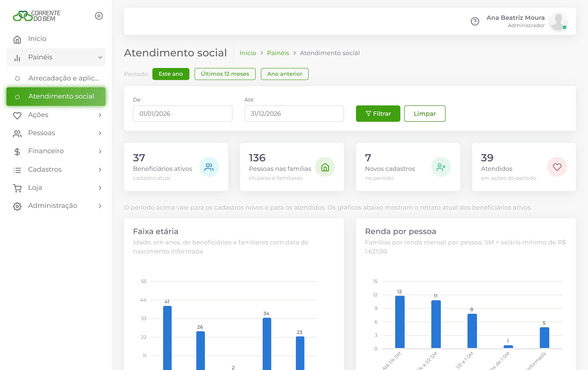Click the Painéis bar chart icon
Viewport: 588px width, 370px height.
click(17, 58)
